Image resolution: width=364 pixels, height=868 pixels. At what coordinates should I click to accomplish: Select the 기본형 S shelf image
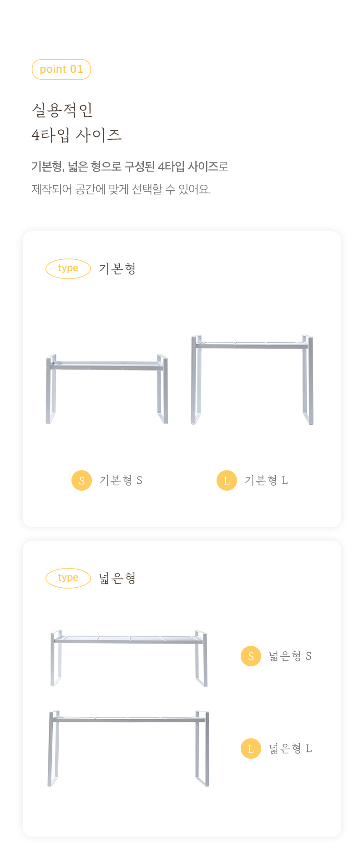[x=107, y=389]
